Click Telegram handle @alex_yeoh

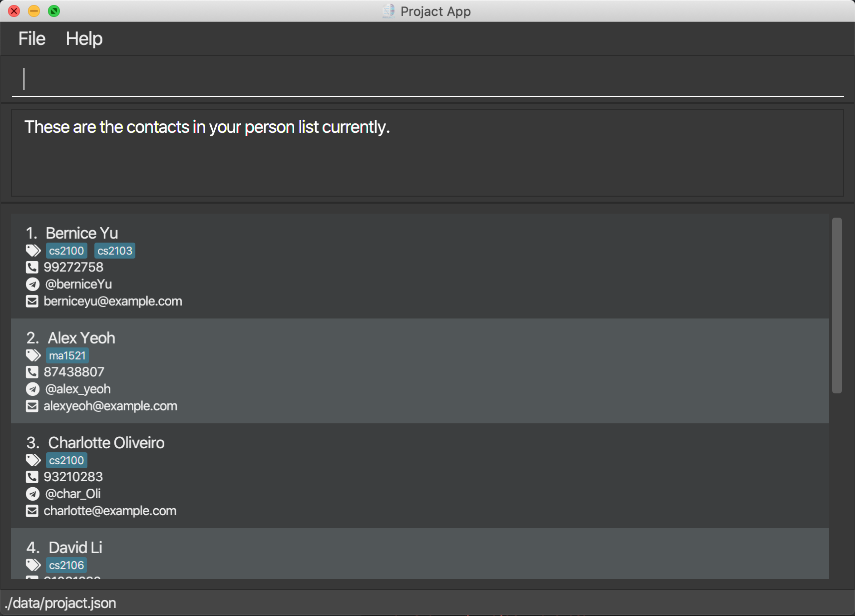(78, 389)
